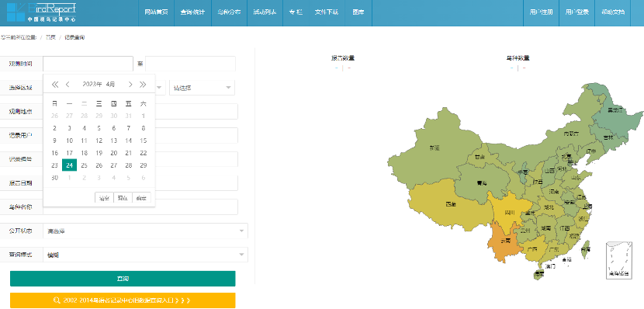Go to next year in calendar
The image size is (644, 309).
pos(143,84)
